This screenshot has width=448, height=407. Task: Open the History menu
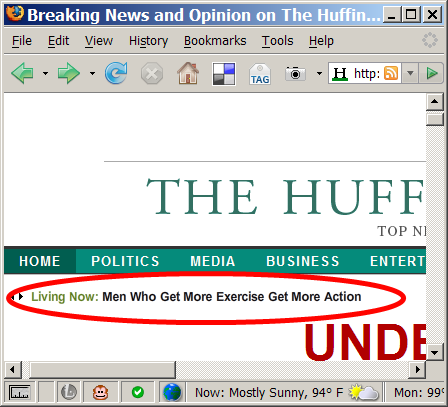148,41
